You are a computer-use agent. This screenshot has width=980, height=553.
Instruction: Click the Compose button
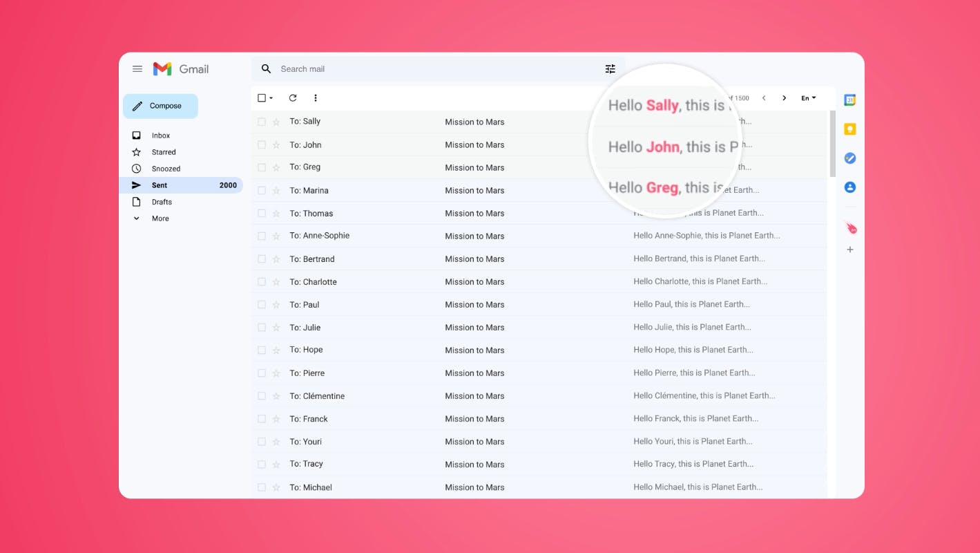[160, 106]
